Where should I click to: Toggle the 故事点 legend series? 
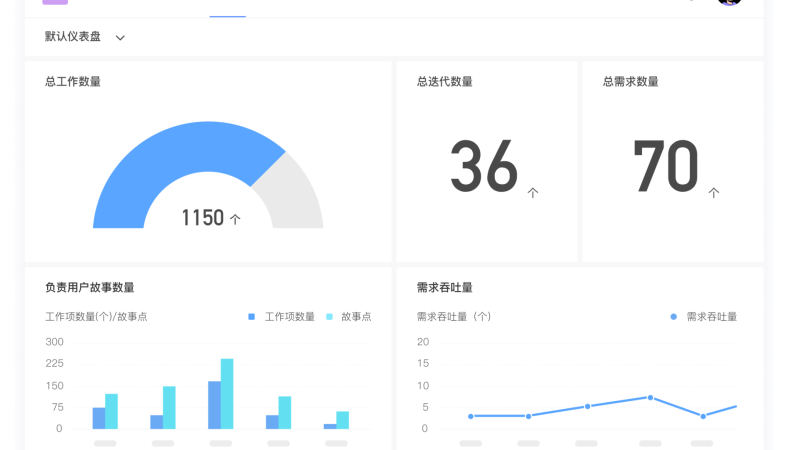click(x=349, y=317)
